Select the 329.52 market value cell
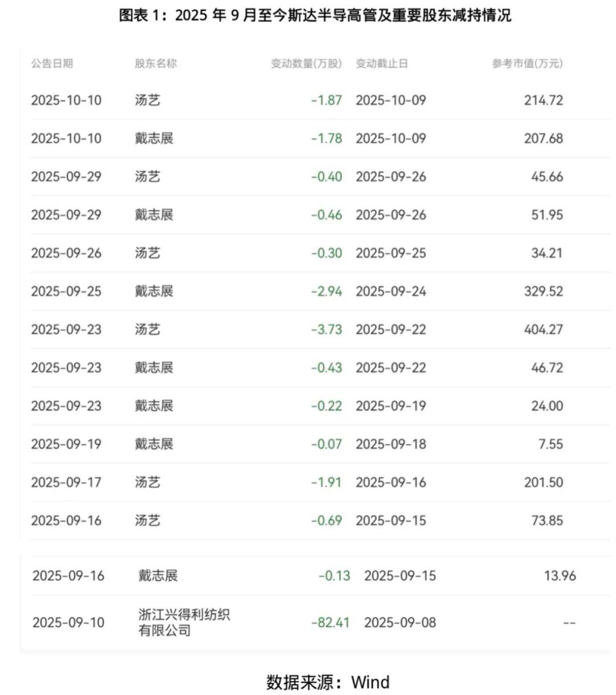 coord(543,291)
